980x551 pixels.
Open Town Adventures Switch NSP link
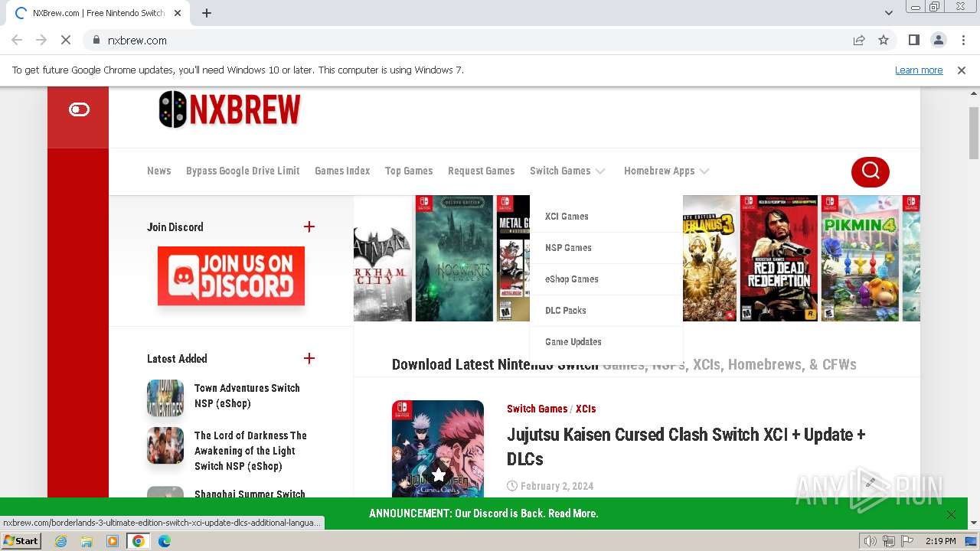tap(247, 396)
